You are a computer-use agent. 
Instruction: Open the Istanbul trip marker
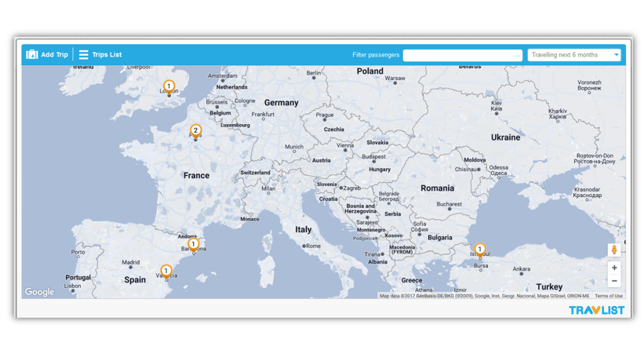click(x=479, y=250)
